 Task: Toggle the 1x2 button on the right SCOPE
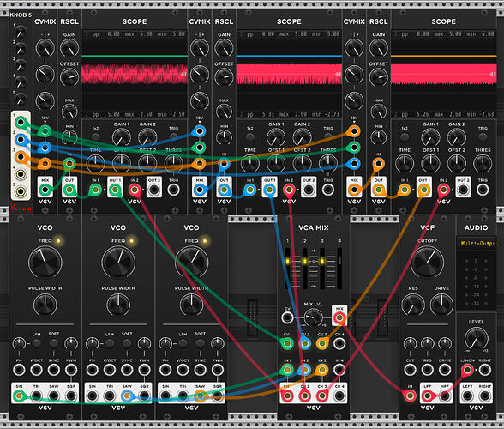coord(405,137)
